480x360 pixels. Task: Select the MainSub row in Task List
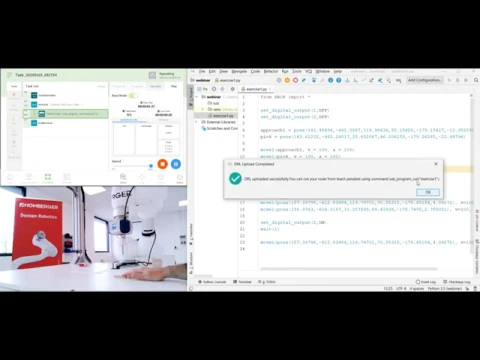(x=65, y=104)
